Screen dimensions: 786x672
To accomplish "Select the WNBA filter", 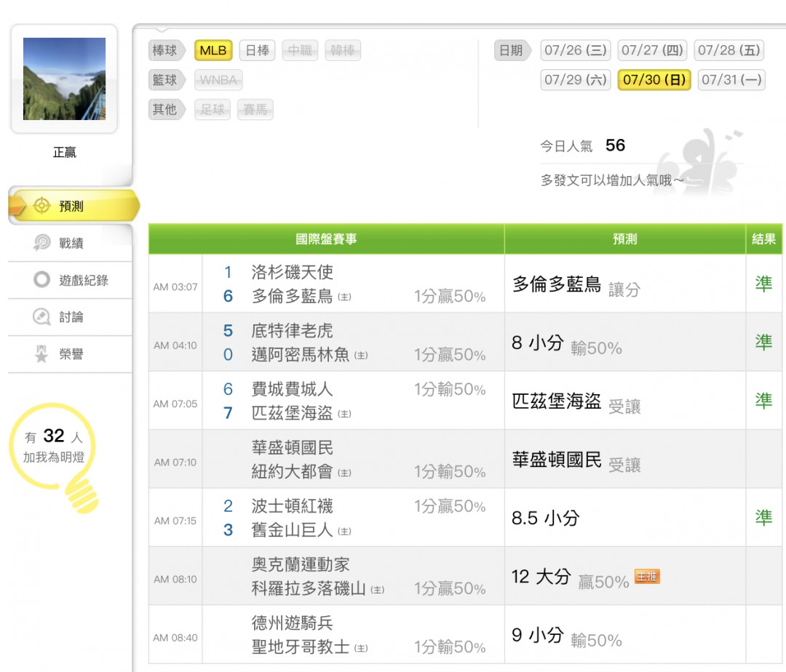I will point(218,80).
